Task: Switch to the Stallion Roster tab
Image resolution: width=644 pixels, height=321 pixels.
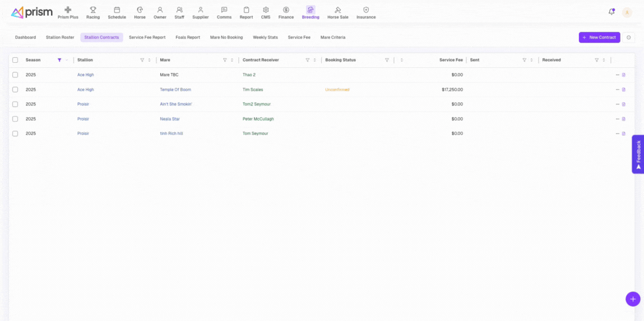Action: coord(60,38)
